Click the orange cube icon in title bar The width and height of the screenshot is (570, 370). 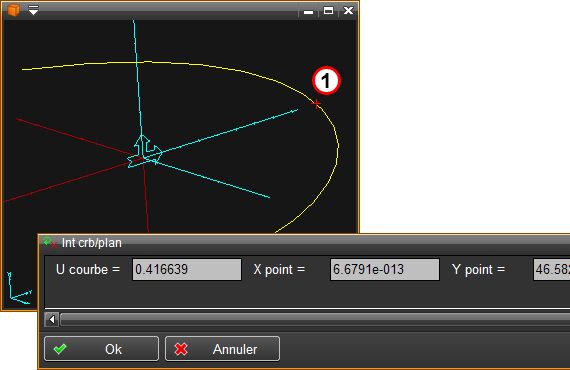pos(13,10)
